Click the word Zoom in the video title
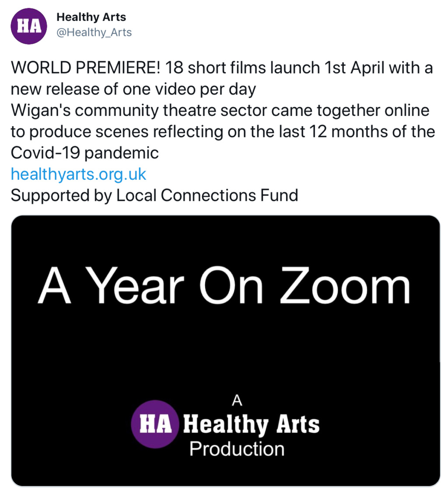This screenshot has width=448, height=488. [x=345, y=286]
